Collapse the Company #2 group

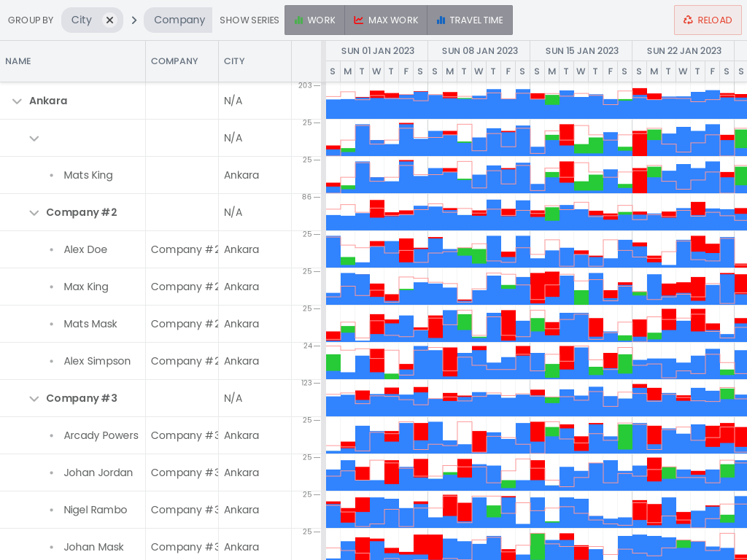pyautogui.click(x=34, y=212)
